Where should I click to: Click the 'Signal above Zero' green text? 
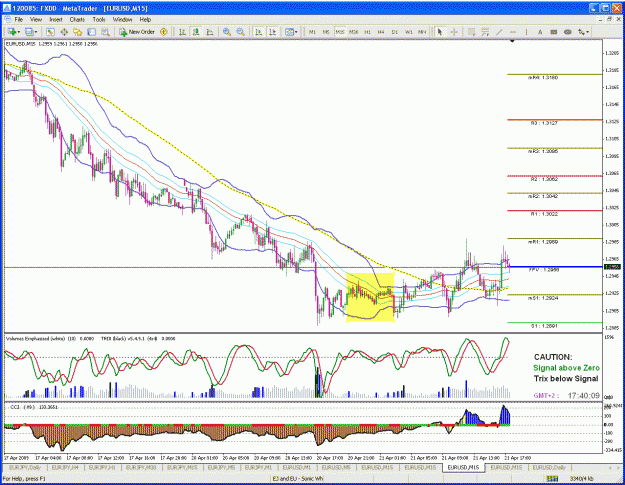pyautogui.click(x=566, y=368)
